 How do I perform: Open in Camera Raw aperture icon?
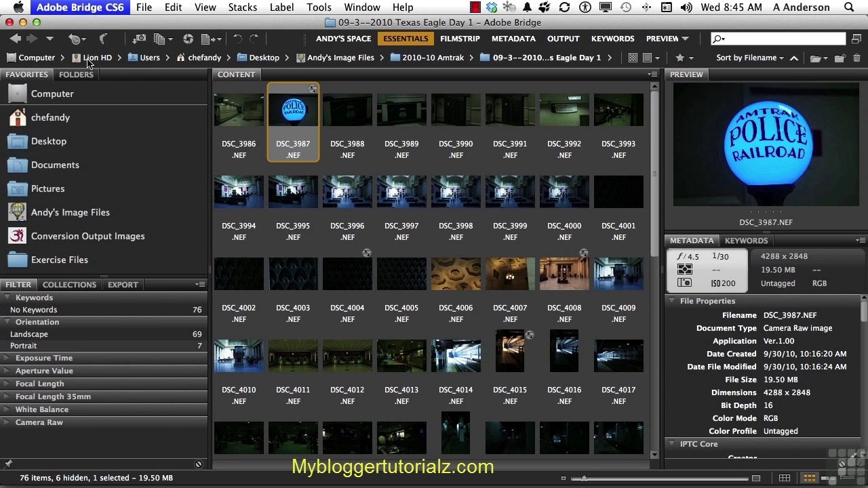188,39
